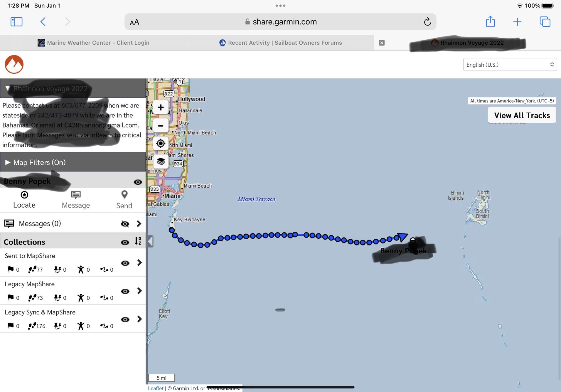Viewport: 561px width, 392px height.
Task: Hide the Sent to MapShare collection
Action: click(x=125, y=263)
